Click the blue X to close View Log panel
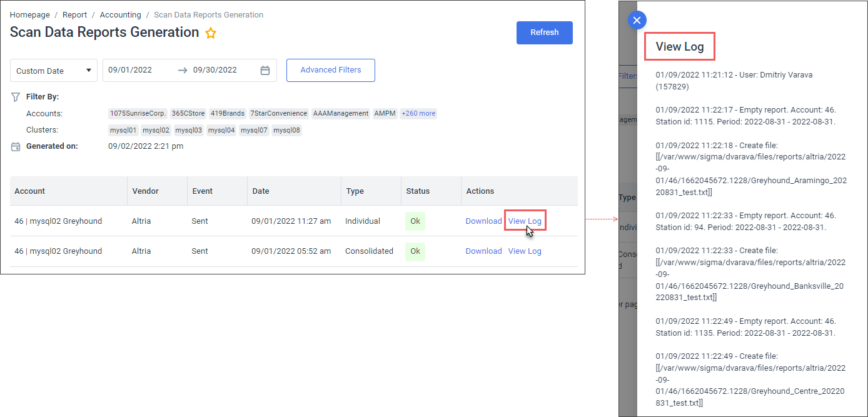The image size is (868, 417). [637, 20]
